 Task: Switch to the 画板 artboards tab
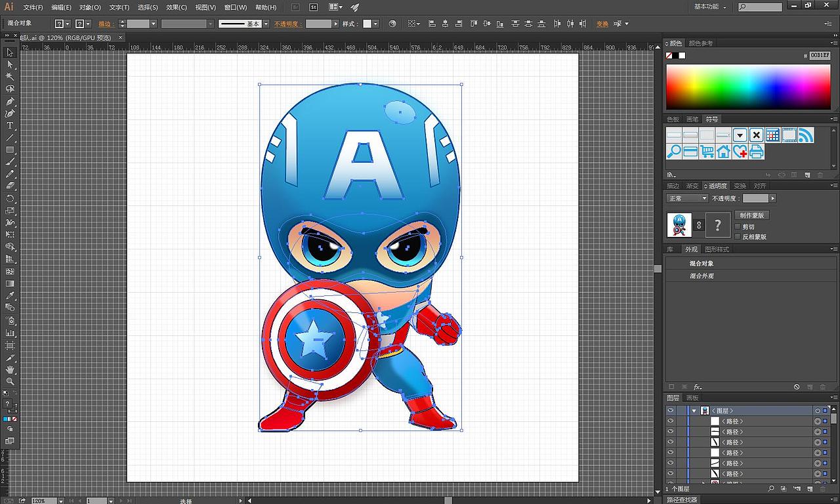[x=692, y=398]
